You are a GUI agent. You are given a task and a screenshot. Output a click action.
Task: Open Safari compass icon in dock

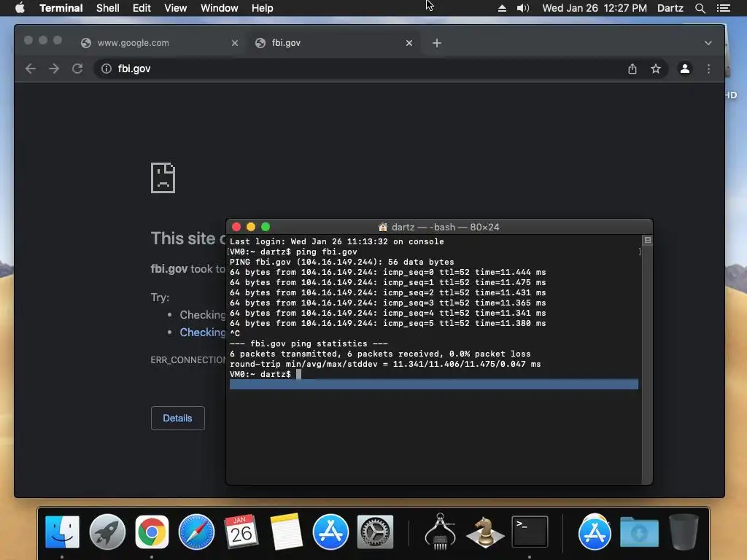[196, 532]
